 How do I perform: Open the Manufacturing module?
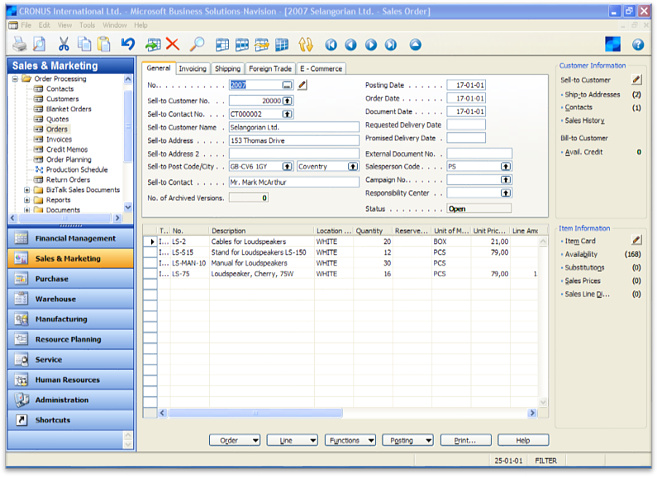click(70, 319)
